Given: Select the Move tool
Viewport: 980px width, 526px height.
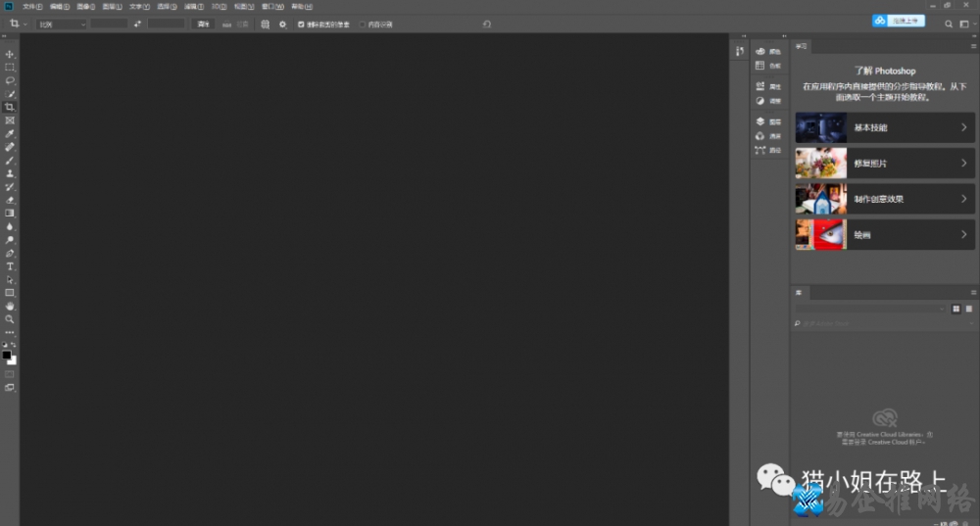Looking at the screenshot, I should click(10, 54).
